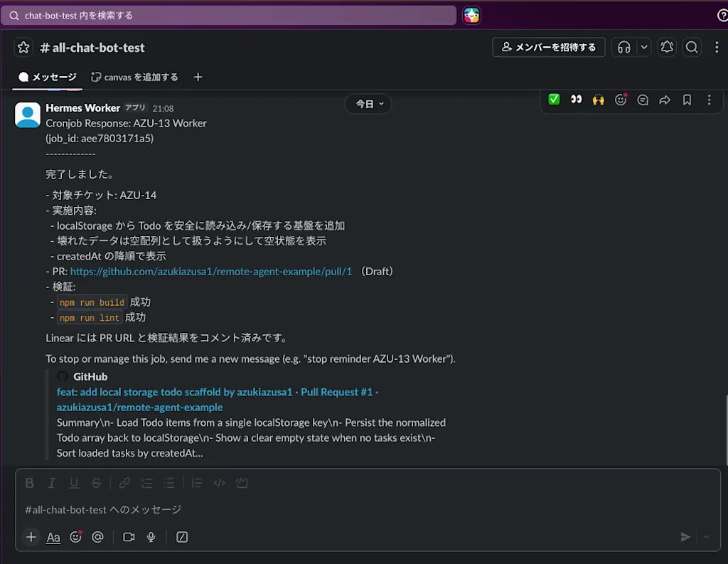Viewport: 728px width, 564px height.
Task: Click the npm run build code snippet
Action: pyautogui.click(x=92, y=302)
